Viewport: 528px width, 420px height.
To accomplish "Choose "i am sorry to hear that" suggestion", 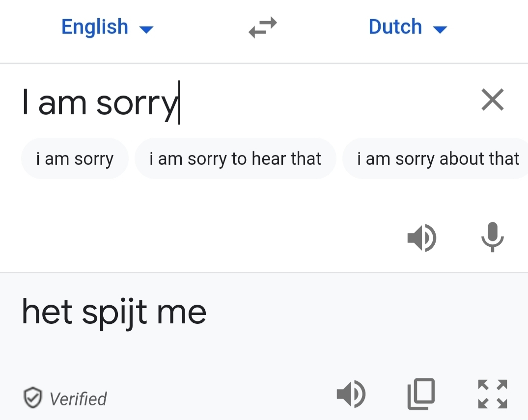I will click(x=235, y=158).
